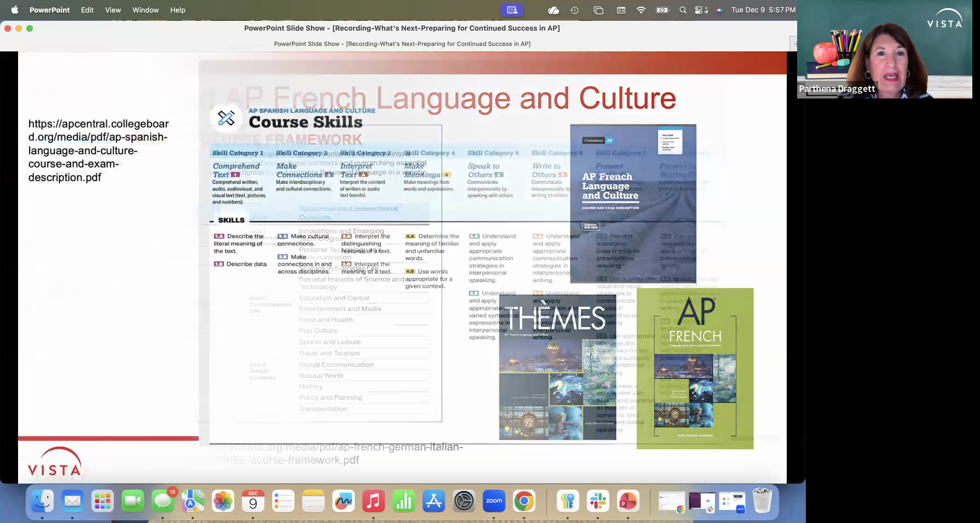Open the View menu

click(x=113, y=10)
